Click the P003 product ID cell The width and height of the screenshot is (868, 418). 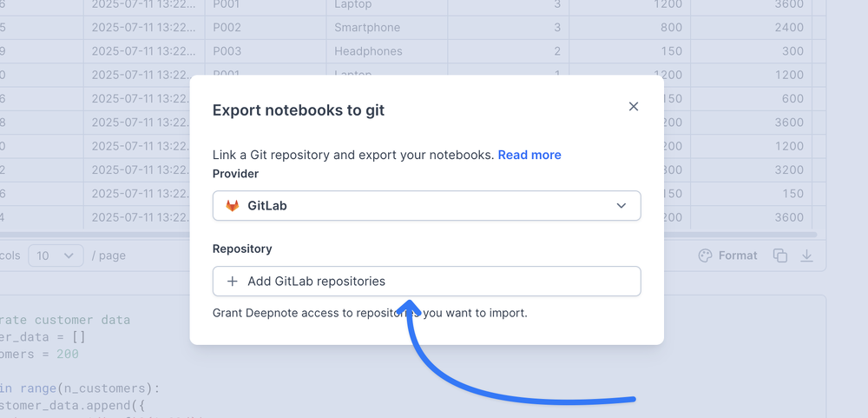(x=227, y=51)
